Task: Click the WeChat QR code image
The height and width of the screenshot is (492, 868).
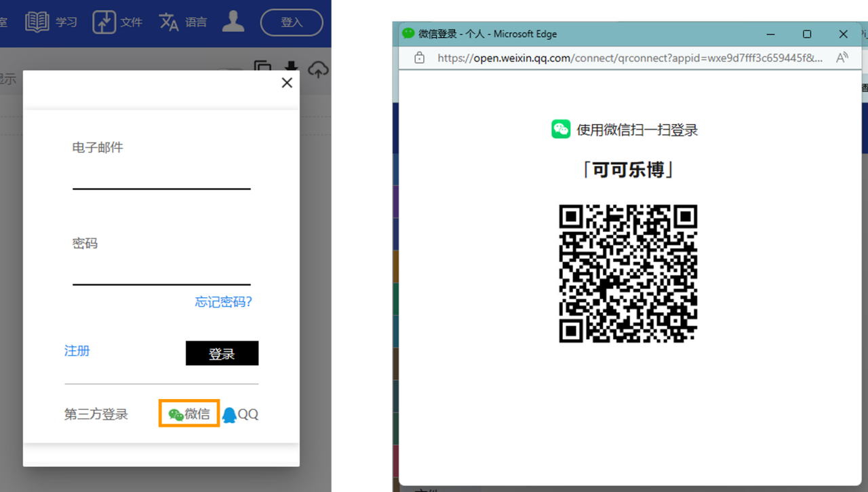Action: [628, 273]
